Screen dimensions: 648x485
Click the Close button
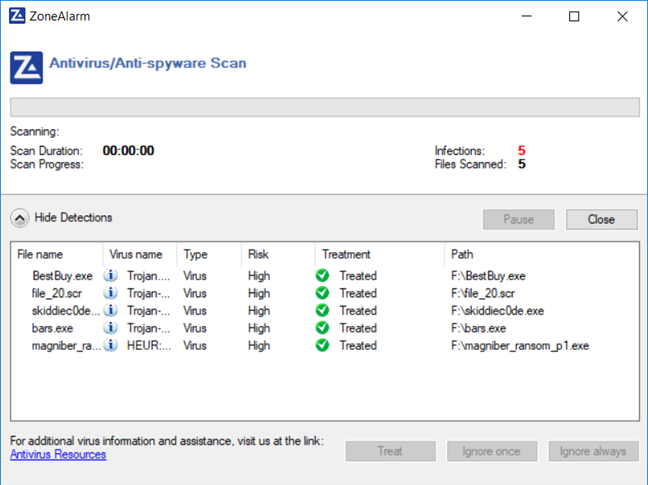point(602,219)
